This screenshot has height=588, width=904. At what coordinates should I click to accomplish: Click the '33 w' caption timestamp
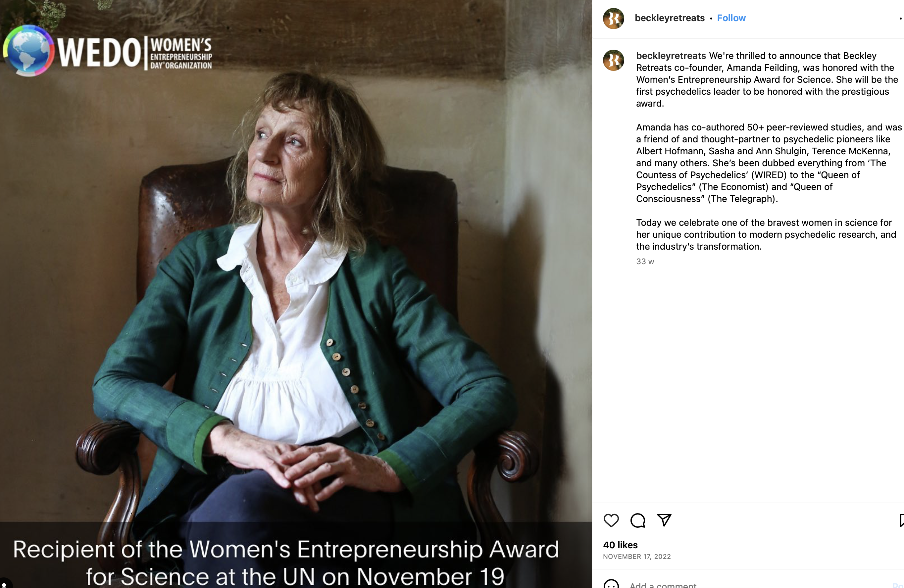[x=645, y=261]
